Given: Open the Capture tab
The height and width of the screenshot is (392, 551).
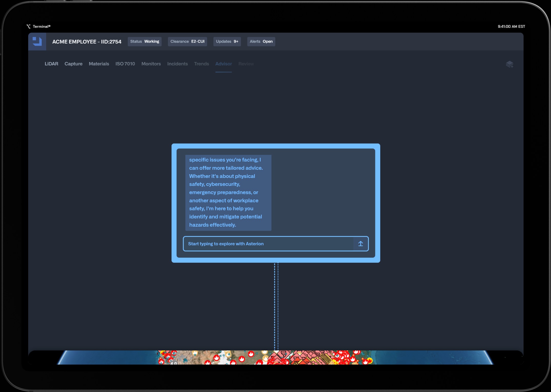Looking at the screenshot, I should [73, 64].
